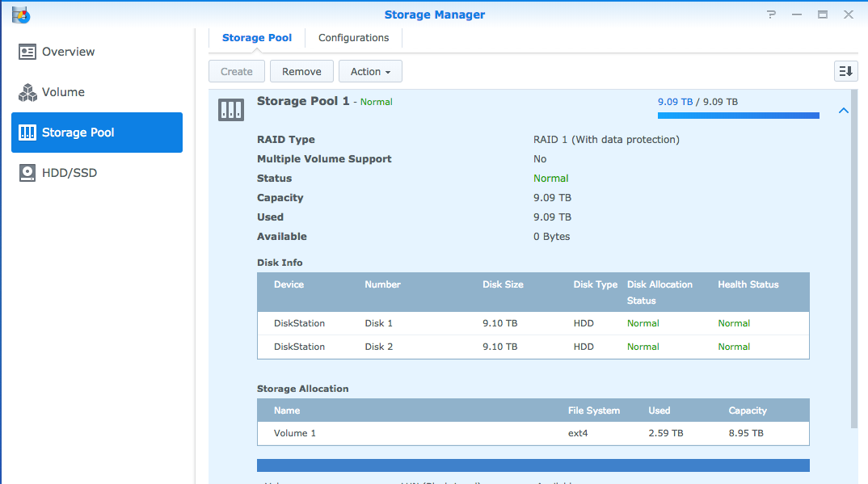
Task: Switch to the Configurations tab
Action: pyautogui.click(x=353, y=37)
